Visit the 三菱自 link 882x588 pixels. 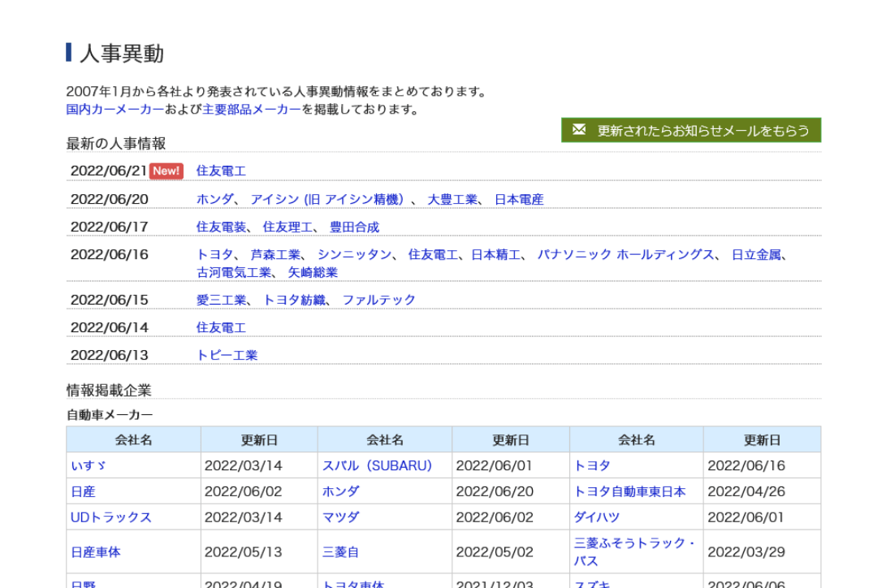340,552
